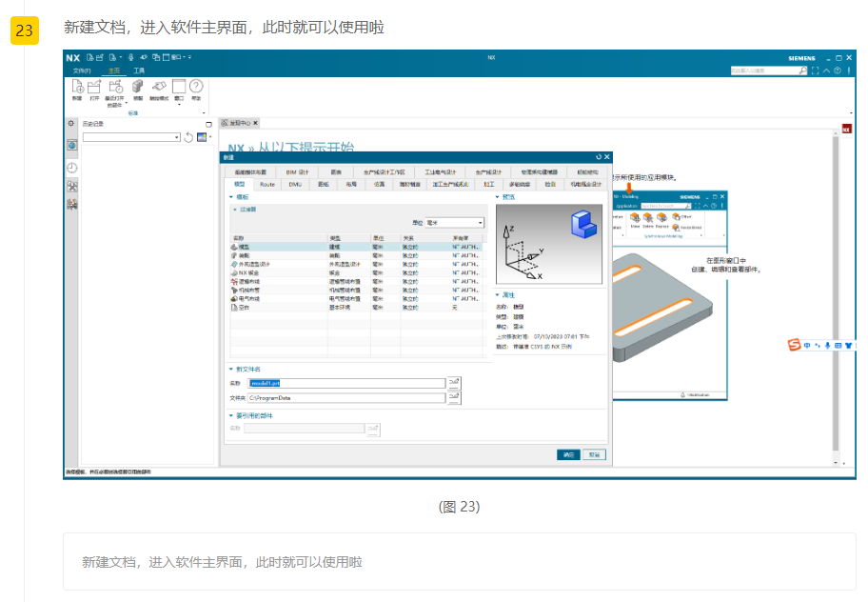Click the Assembly (装配) ribbon icon

138,87
